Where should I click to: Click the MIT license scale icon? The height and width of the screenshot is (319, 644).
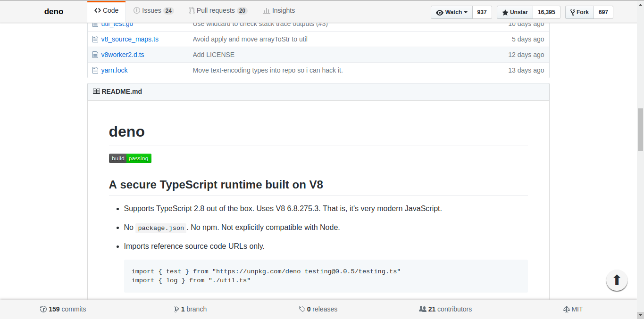click(566, 309)
